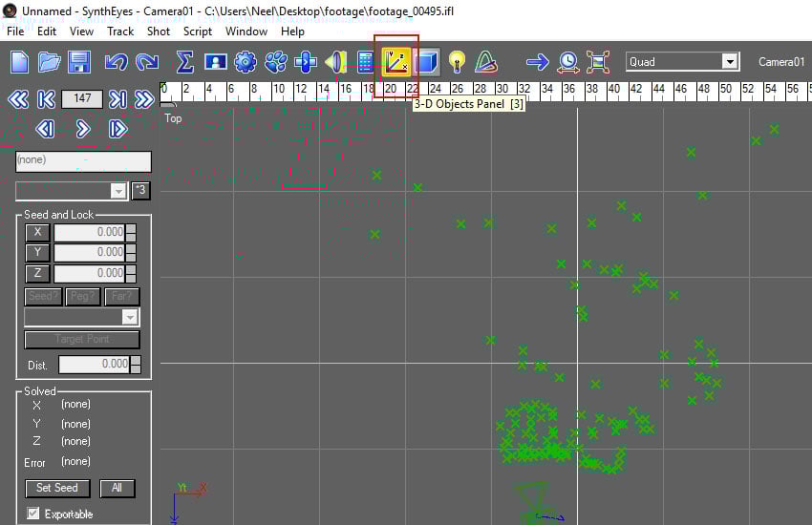Click the Undo arrow icon

116,62
